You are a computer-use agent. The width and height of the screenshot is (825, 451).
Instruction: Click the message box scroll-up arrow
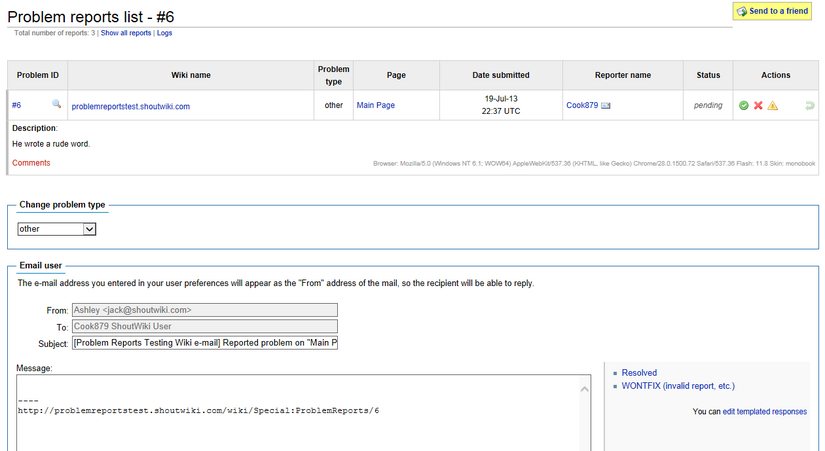[x=585, y=389]
